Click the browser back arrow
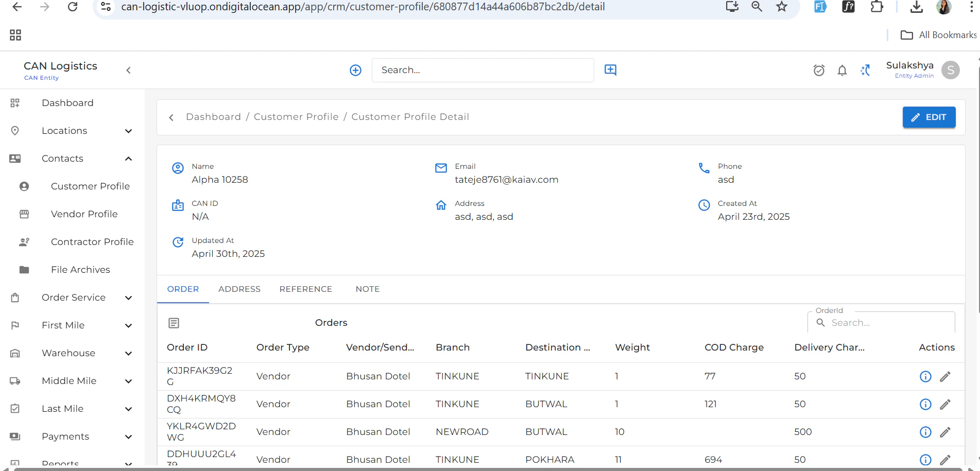Image resolution: width=980 pixels, height=471 pixels. tap(17, 7)
